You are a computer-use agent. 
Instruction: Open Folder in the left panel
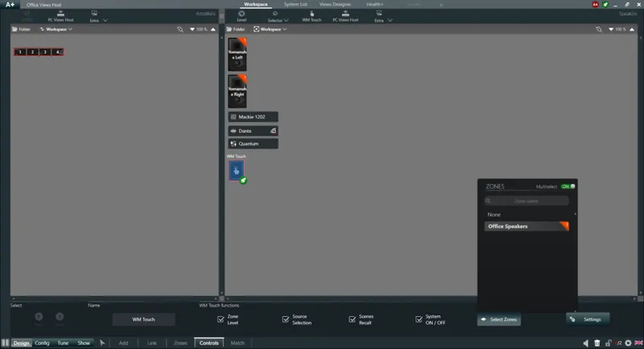click(x=22, y=29)
